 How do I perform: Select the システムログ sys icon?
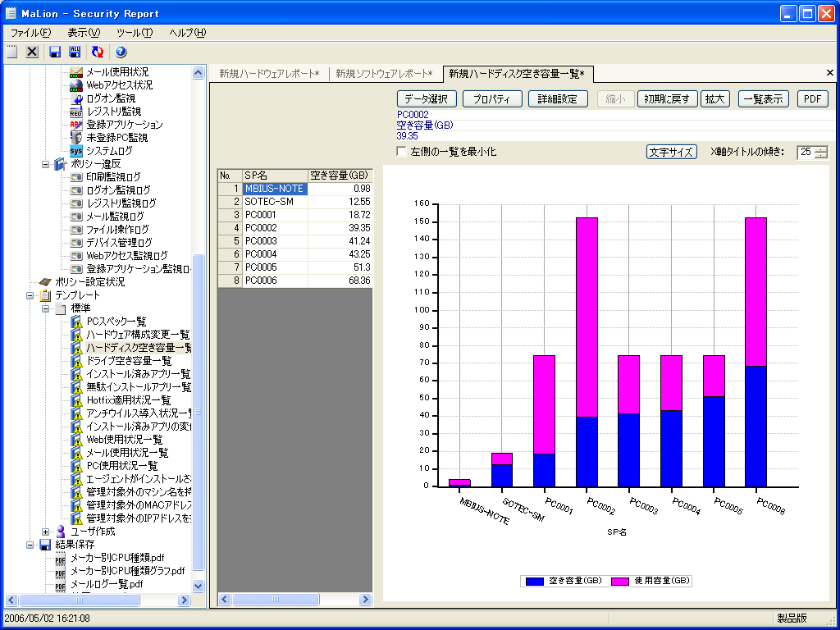[x=76, y=151]
